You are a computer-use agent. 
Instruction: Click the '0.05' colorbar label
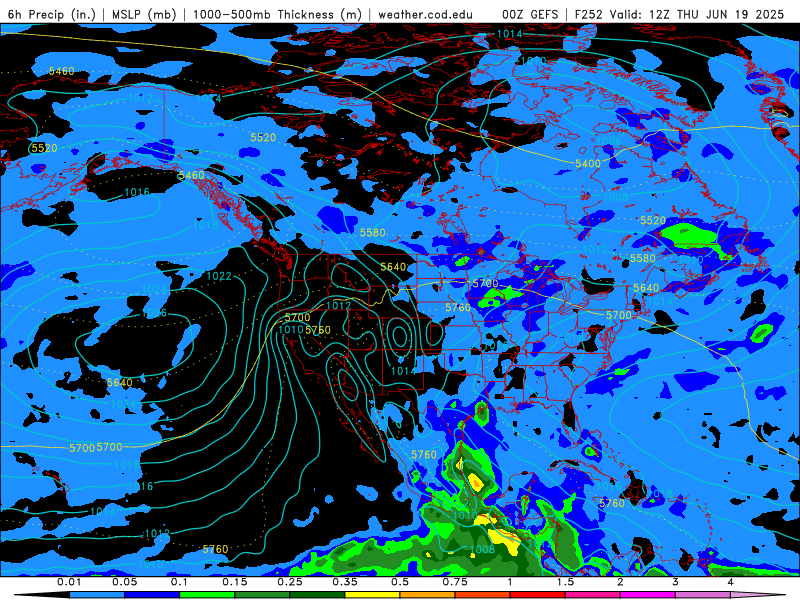pos(124,582)
